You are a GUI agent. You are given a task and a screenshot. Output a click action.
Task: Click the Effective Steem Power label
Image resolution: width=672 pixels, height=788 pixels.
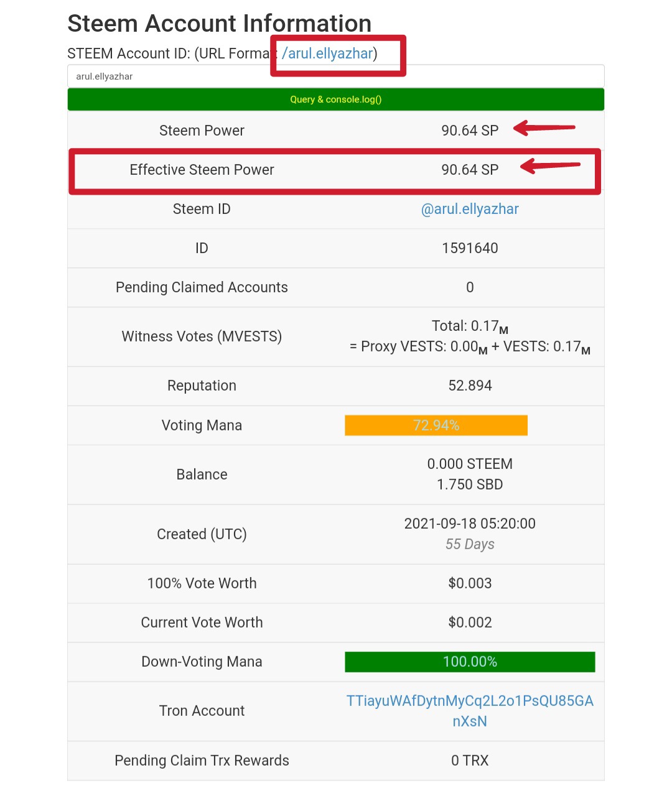(x=202, y=170)
